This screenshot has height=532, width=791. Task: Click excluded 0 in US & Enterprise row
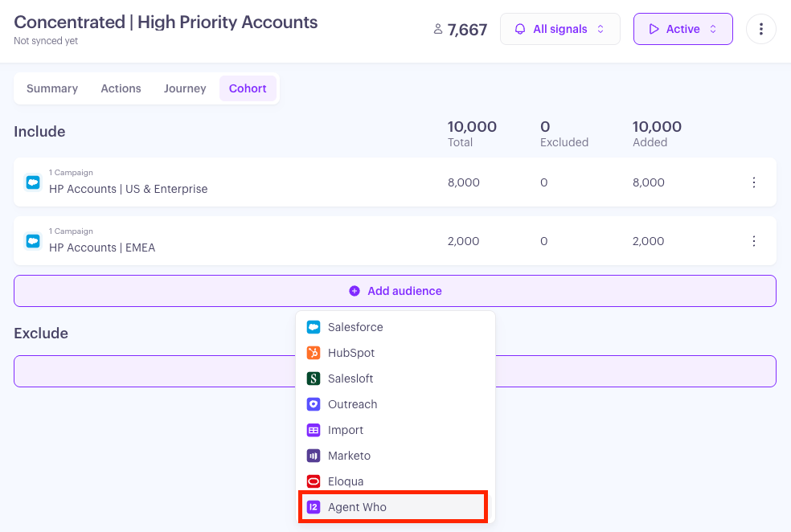coord(543,182)
